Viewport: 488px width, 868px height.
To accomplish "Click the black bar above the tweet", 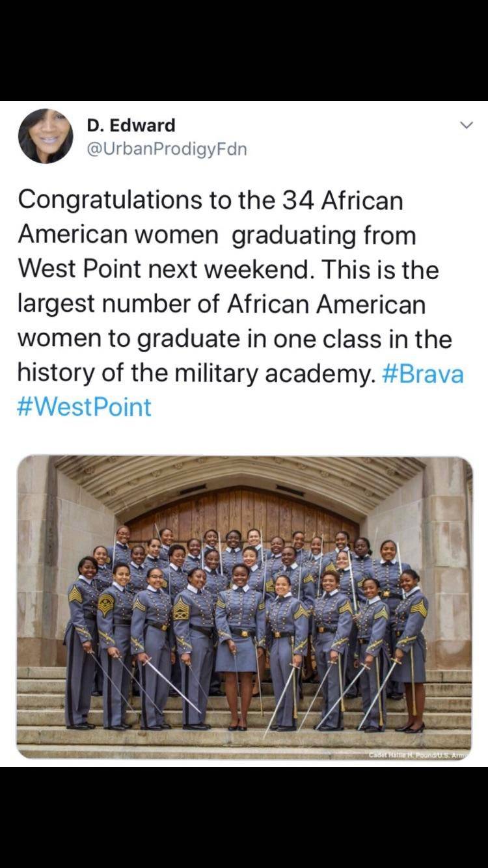I will [244, 49].
